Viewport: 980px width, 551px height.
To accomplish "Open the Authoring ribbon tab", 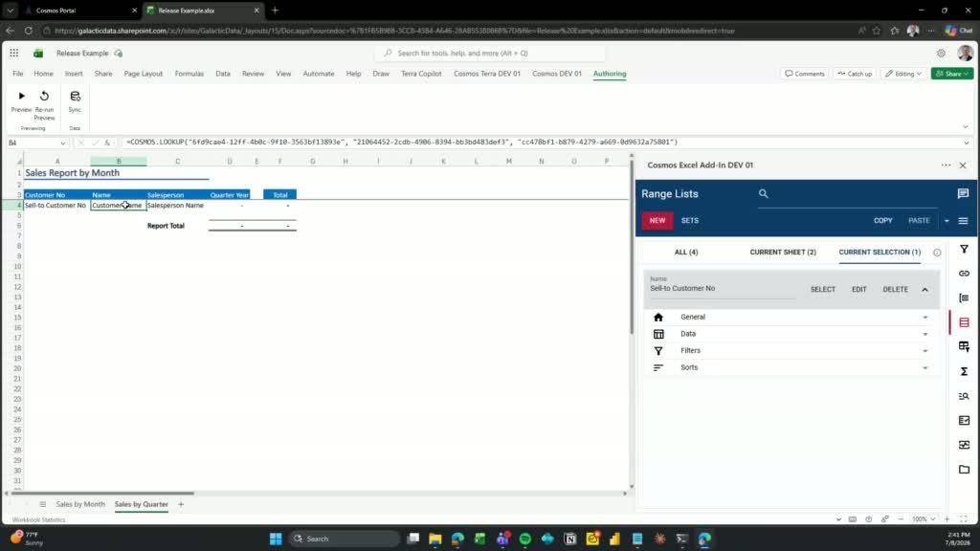I will pyautogui.click(x=610, y=74).
